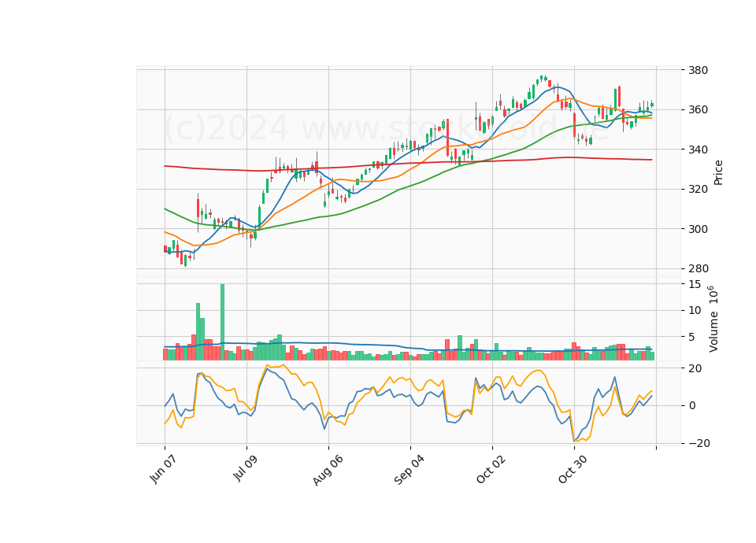
Task: Click the 15 volume axis value
Action: (695, 285)
